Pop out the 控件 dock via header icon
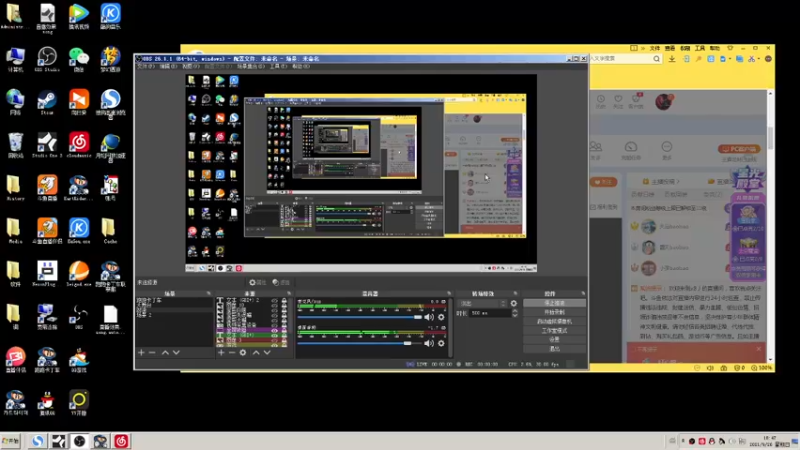The image size is (800, 450). click(x=583, y=293)
